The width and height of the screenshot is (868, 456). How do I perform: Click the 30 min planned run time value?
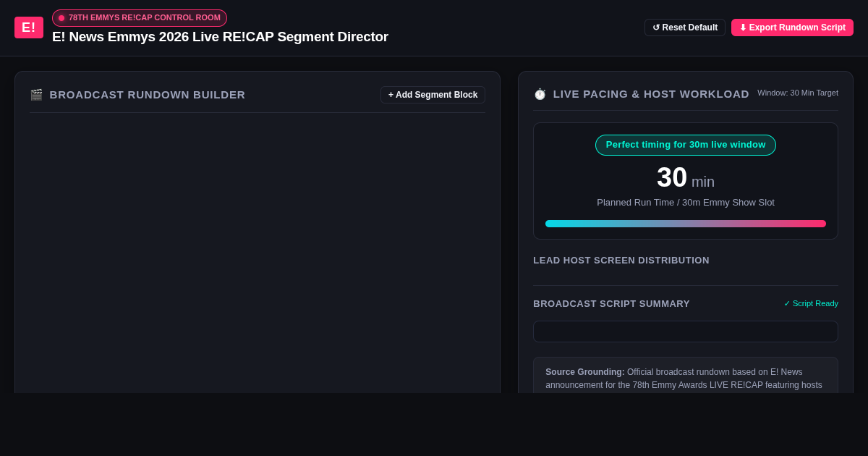686,178
